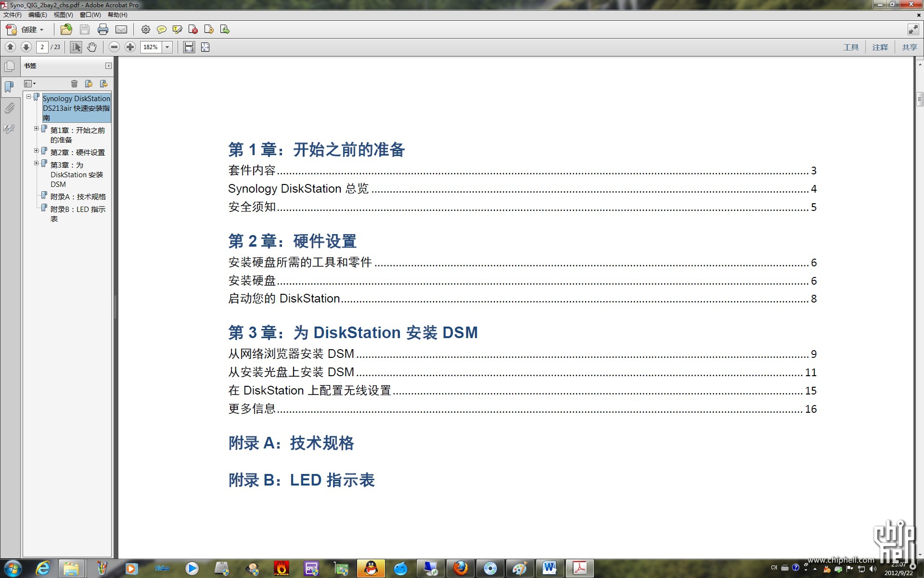Toggle fit one full page mode
Viewport: 924px width, 578px height.
tap(205, 47)
